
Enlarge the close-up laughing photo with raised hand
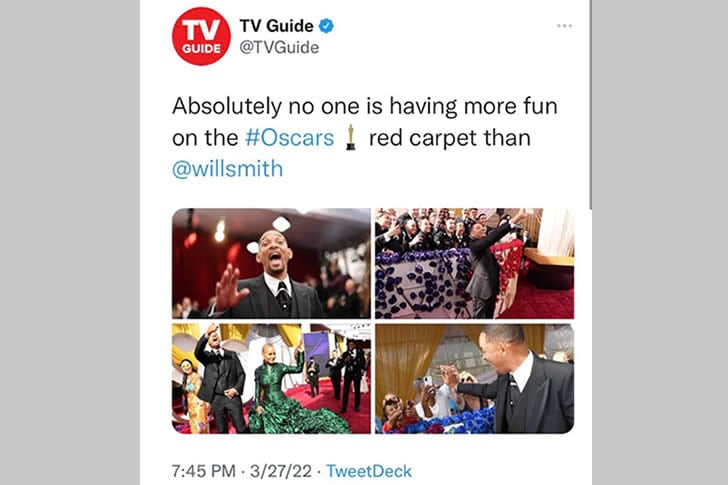tap(271, 263)
